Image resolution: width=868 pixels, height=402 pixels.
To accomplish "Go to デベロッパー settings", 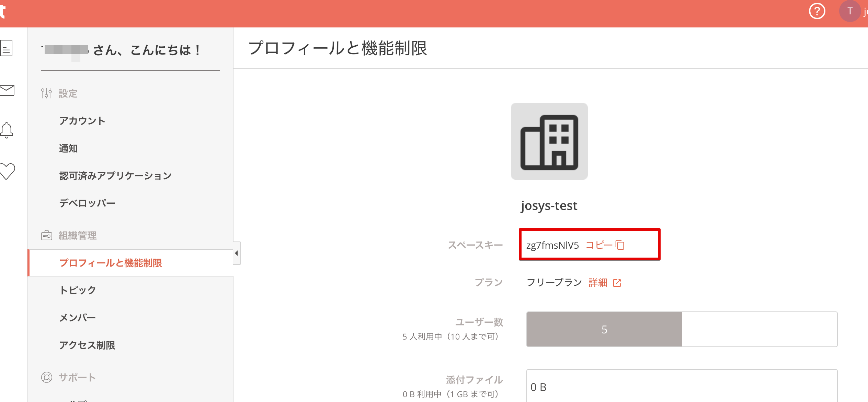I will point(87,203).
